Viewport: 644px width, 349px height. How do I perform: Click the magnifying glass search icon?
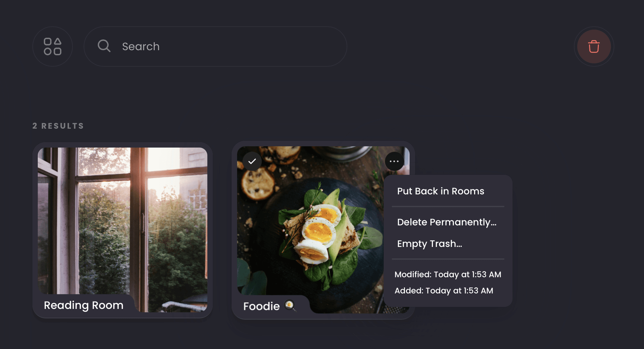tap(104, 46)
